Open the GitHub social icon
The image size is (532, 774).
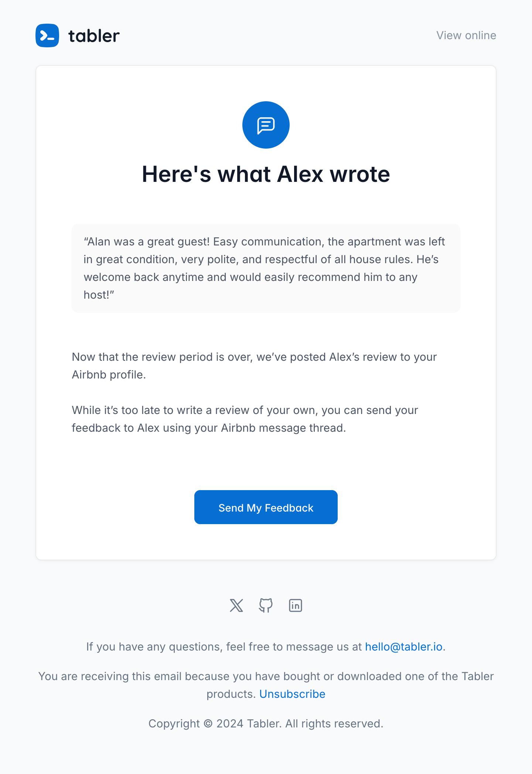tap(266, 605)
